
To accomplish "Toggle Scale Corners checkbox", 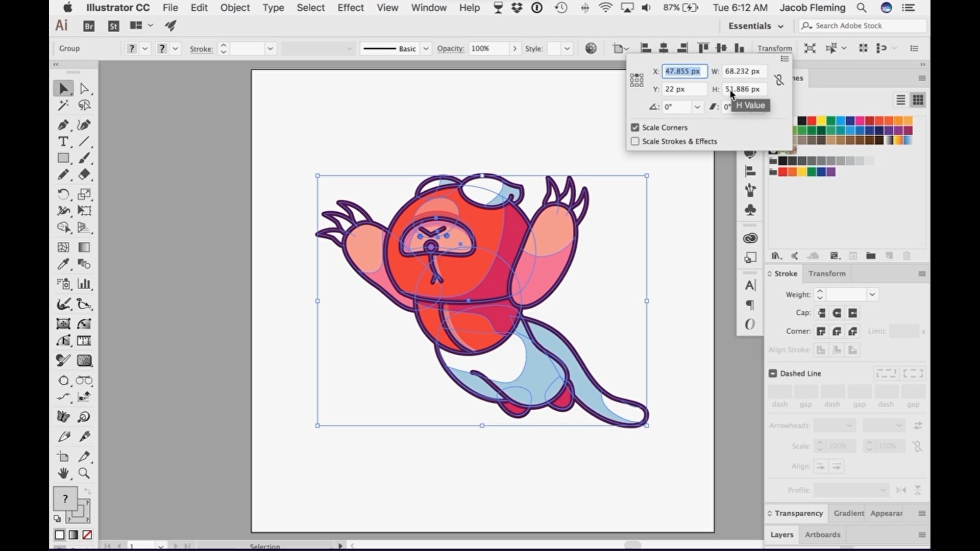I will coord(635,128).
